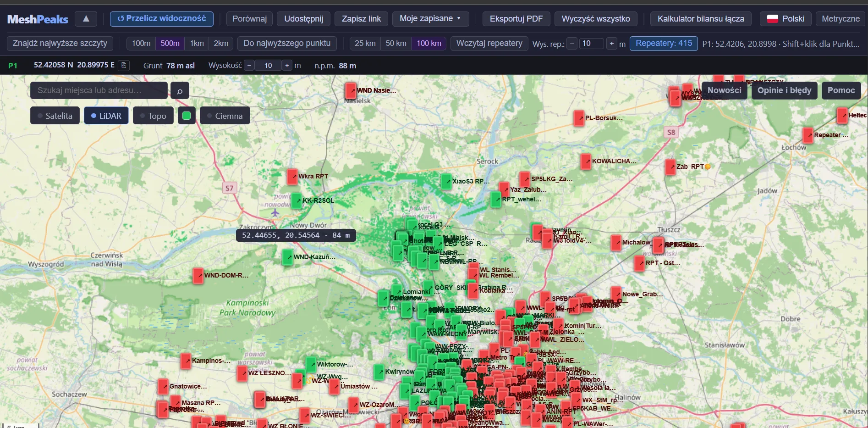Image resolution: width=868 pixels, height=428 pixels.
Task: Click Do najwyższego punktu button
Action: pos(287,43)
